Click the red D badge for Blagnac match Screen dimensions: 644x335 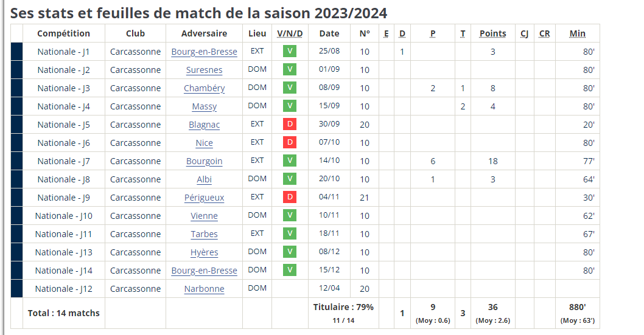290,124
